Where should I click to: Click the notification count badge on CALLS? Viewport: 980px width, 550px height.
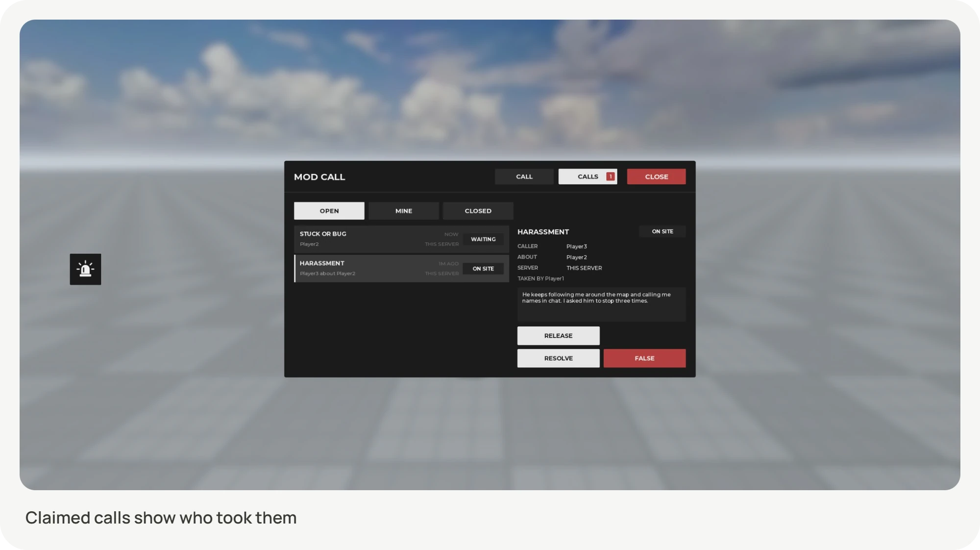(611, 176)
